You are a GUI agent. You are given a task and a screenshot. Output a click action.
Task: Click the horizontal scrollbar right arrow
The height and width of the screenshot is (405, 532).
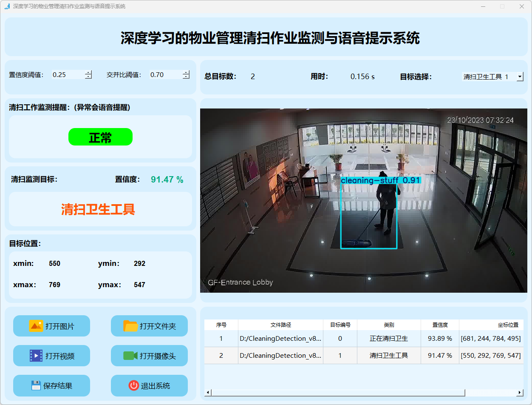(x=520, y=392)
